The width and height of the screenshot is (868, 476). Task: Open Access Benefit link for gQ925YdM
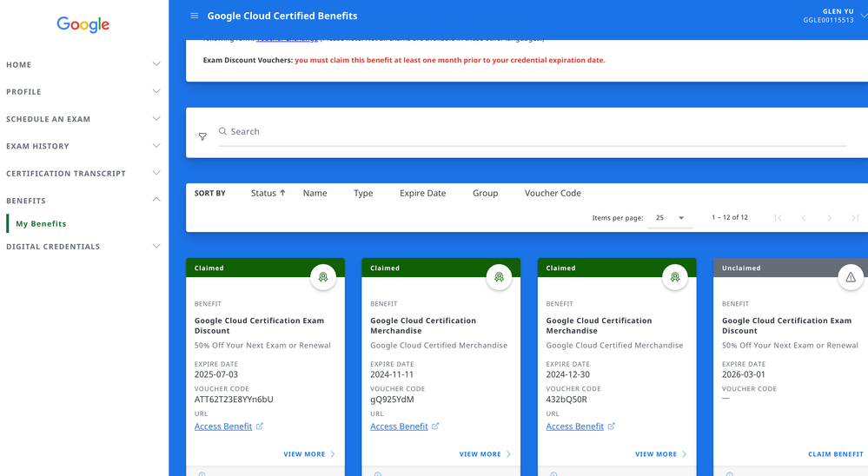pos(399,426)
